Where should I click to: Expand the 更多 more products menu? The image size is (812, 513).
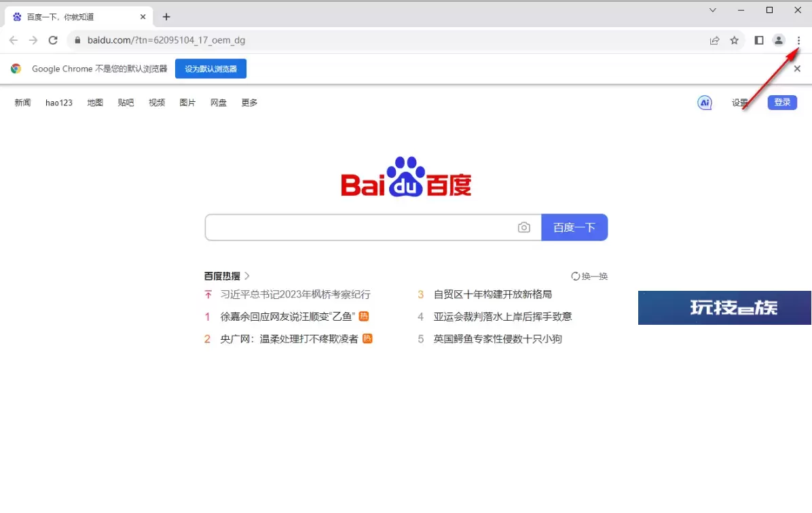pos(250,103)
